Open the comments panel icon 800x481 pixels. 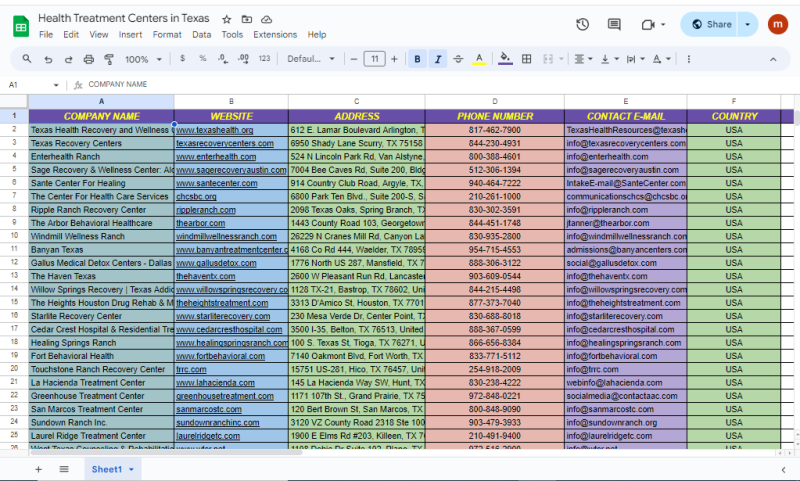[x=614, y=24]
